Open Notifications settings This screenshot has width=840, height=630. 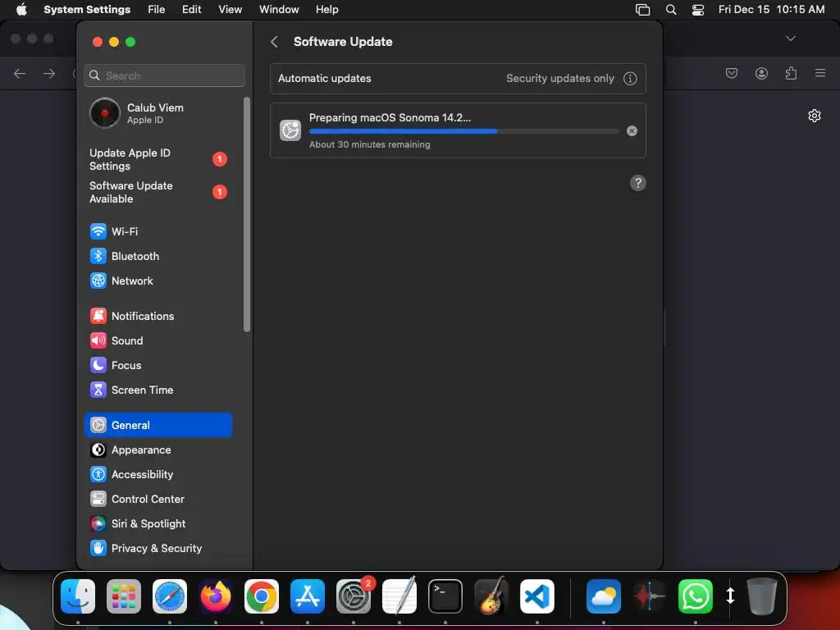coord(158,316)
